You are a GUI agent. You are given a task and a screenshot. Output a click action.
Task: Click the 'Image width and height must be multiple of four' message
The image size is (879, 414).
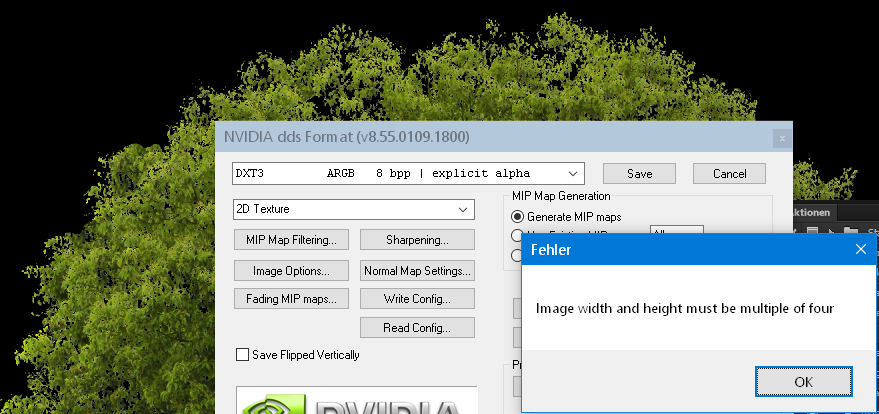(x=685, y=308)
